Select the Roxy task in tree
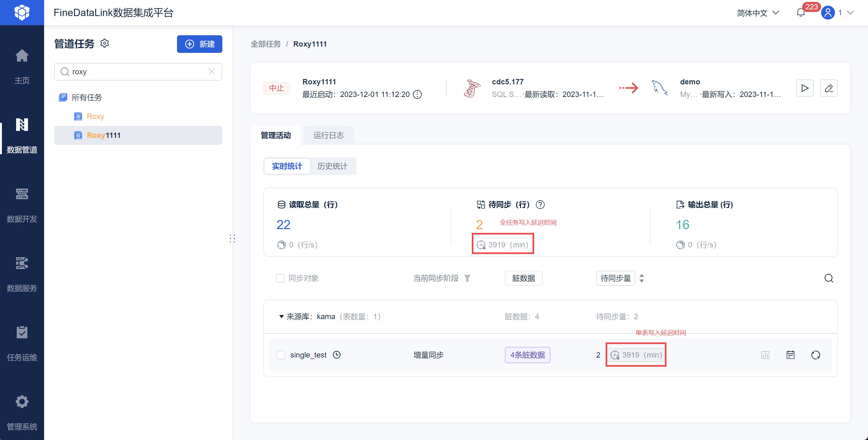 coord(95,116)
